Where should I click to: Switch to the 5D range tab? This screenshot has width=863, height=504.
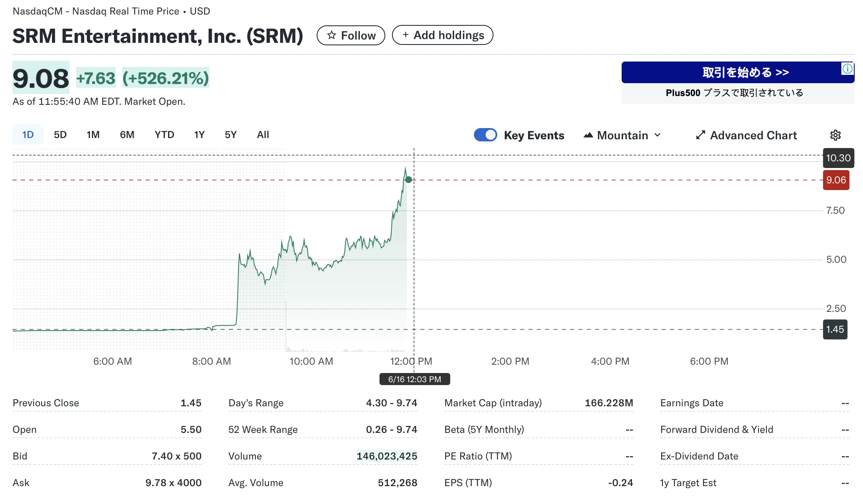click(x=60, y=135)
